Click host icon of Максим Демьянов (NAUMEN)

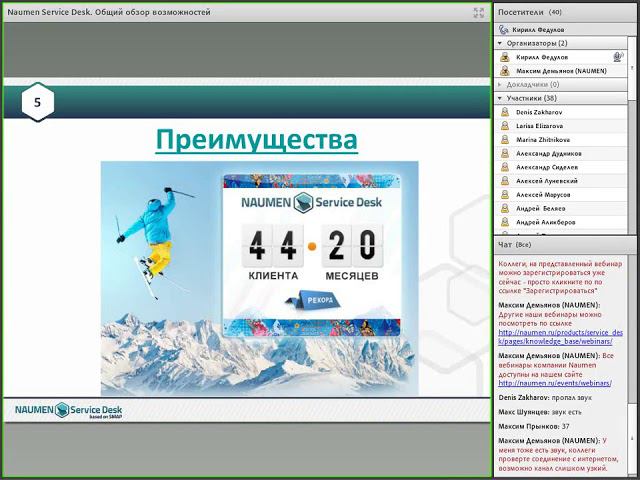coord(505,71)
